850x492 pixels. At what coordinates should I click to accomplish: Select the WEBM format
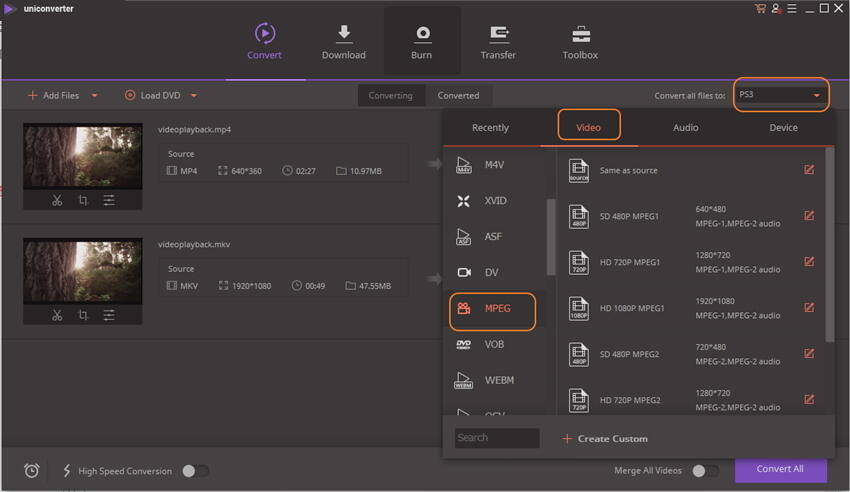[496, 380]
